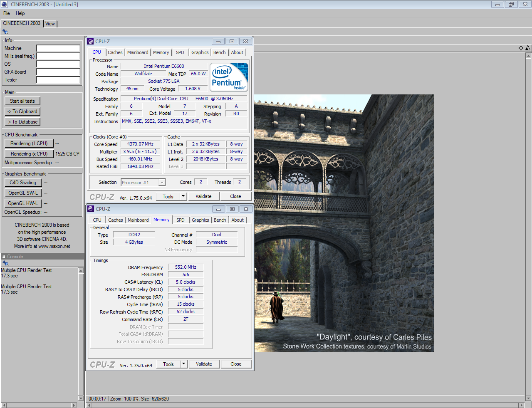Click the Start all tests button

tap(22, 101)
